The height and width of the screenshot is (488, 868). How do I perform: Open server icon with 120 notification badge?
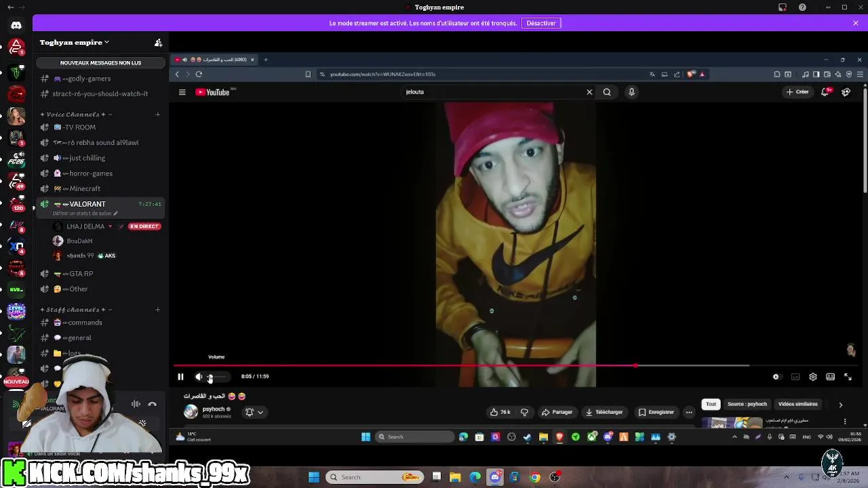(16, 203)
